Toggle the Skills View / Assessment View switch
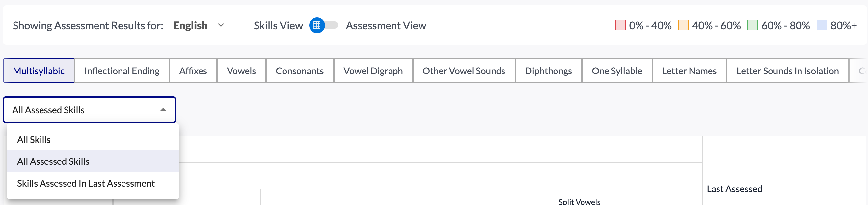This screenshot has width=868, height=205. point(323,25)
